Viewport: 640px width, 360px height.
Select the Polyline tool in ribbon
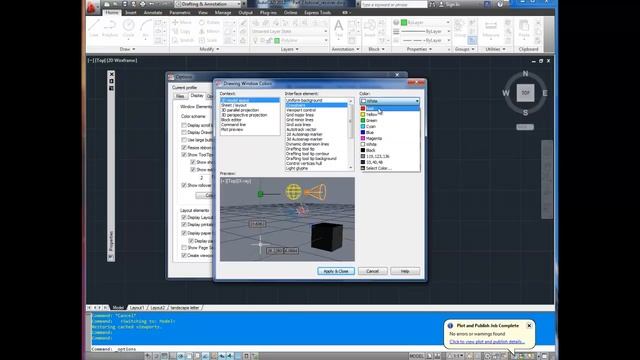[110, 29]
